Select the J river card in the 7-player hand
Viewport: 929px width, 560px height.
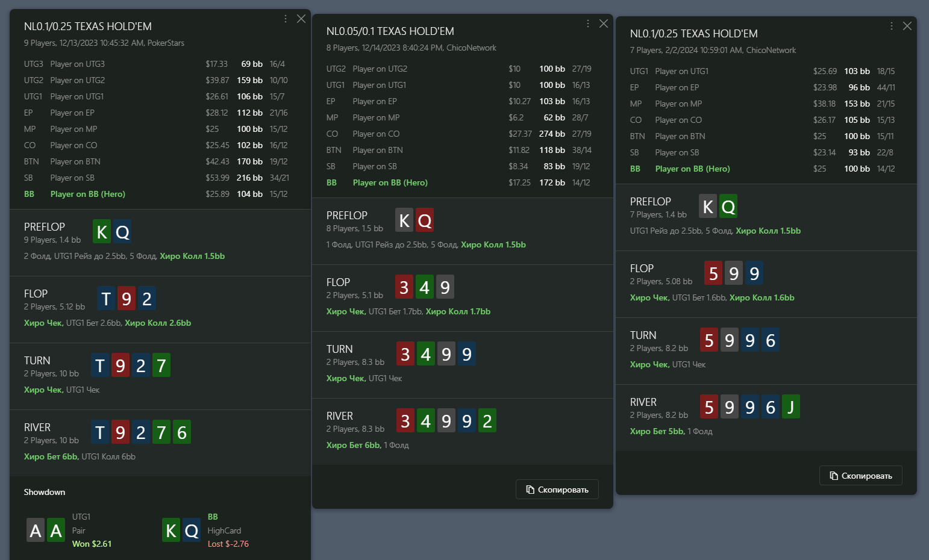pyautogui.click(x=791, y=407)
